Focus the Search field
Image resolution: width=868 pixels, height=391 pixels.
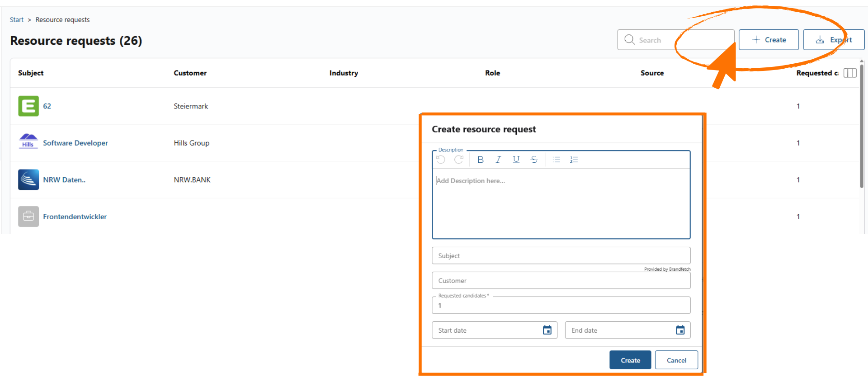point(676,40)
